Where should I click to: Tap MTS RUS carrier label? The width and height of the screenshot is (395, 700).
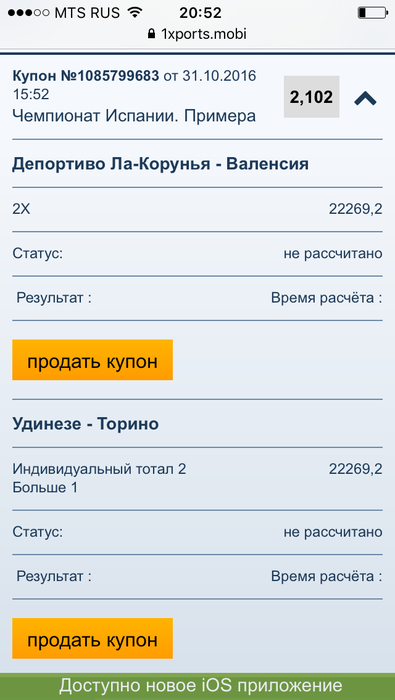[x=87, y=13]
